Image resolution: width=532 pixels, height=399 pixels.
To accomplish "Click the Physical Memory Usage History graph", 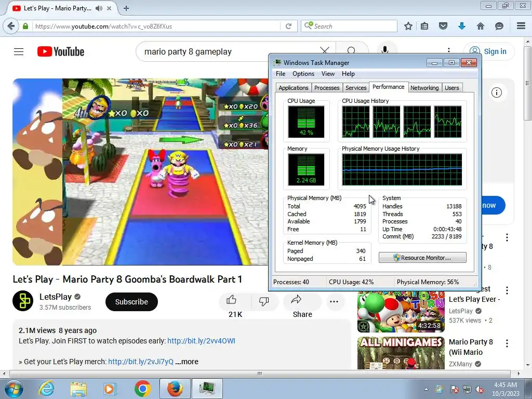I will (x=402, y=169).
